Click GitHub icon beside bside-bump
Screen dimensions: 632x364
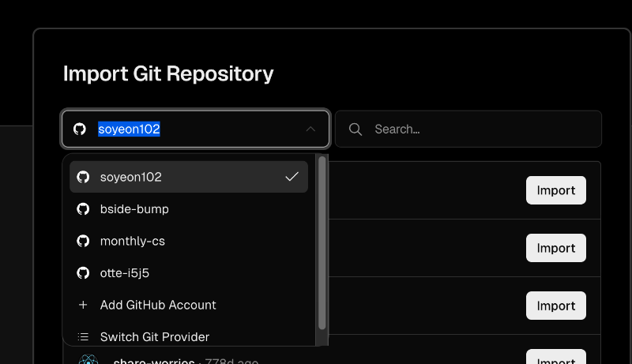[83, 209]
